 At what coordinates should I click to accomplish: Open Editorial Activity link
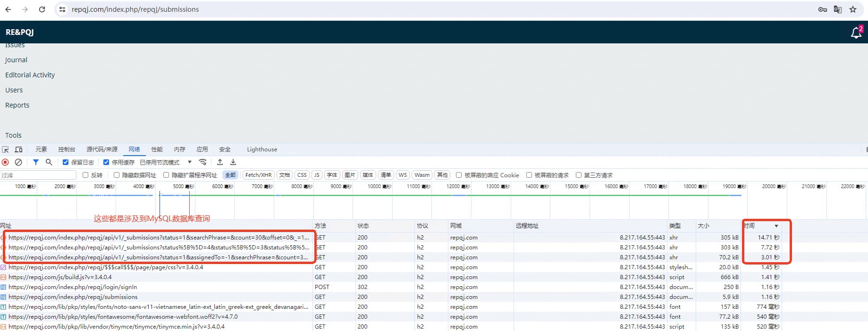[x=30, y=75]
